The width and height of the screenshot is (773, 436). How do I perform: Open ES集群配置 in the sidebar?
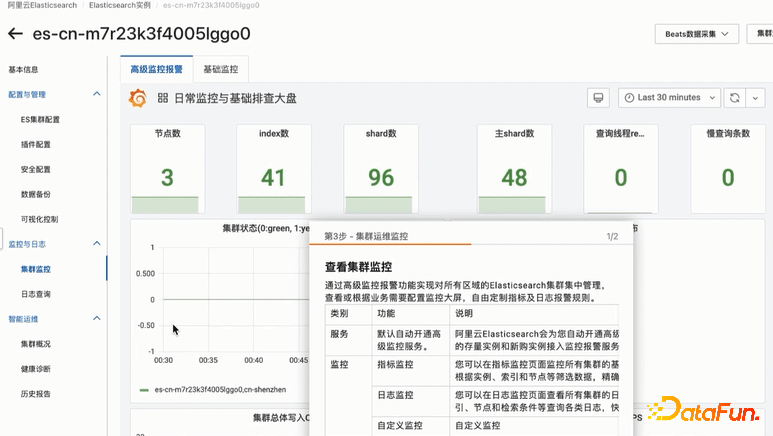click(x=40, y=119)
